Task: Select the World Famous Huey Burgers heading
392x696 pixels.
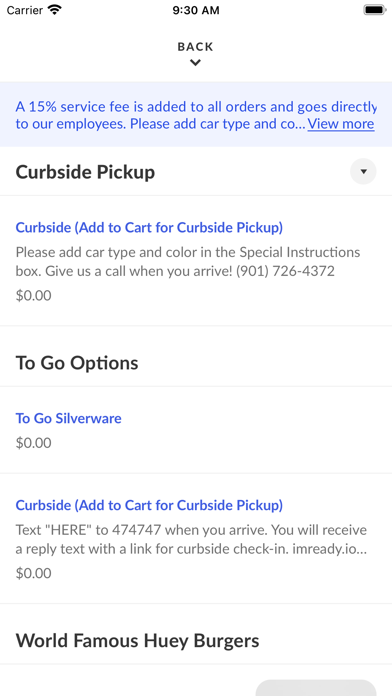Action: 138,641
